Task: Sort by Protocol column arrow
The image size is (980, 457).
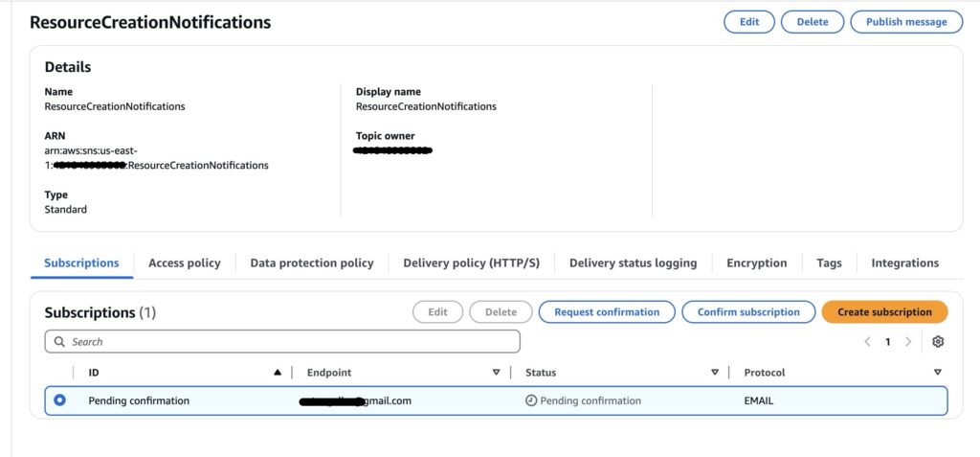Action: tap(938, 373)
